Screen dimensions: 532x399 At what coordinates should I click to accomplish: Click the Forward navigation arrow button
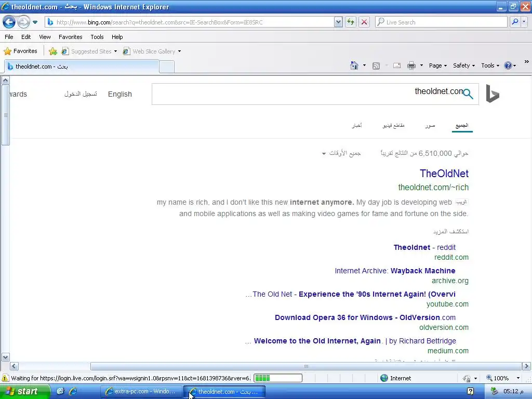tap(23, 22)
